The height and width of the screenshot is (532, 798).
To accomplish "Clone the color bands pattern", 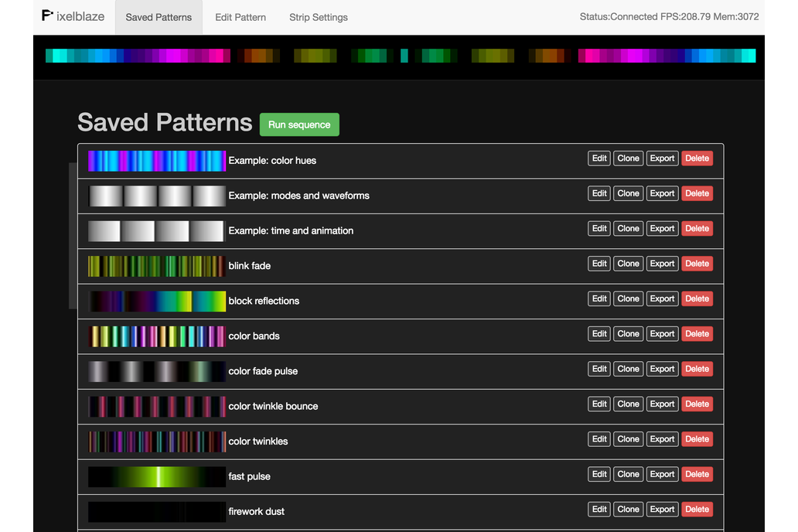I will pos(628,334).
